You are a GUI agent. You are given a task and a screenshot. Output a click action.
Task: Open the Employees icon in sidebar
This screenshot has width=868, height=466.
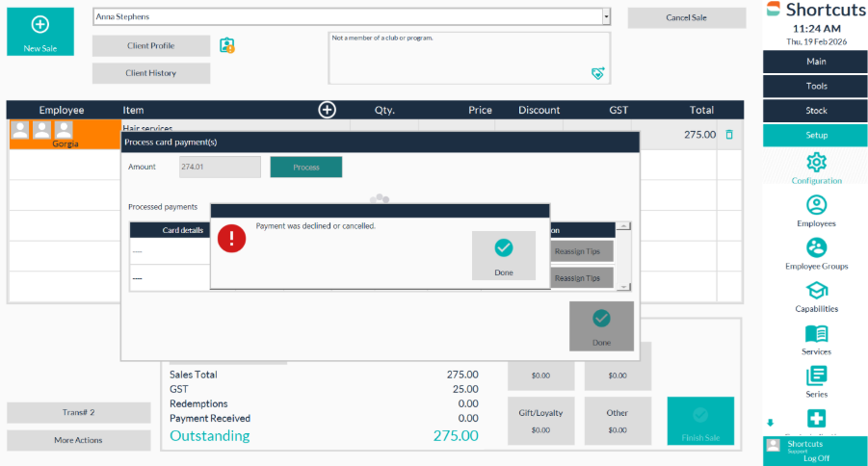[816, 205]
